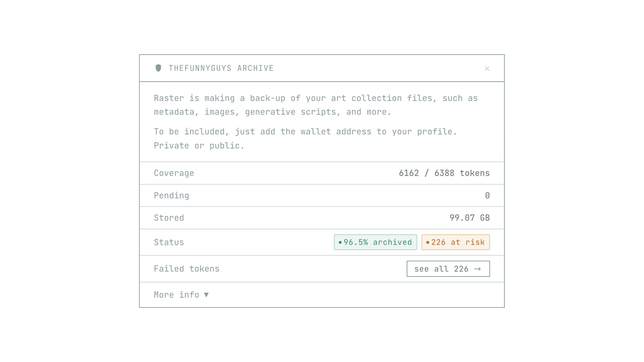Click the 226 at risk badge
Viewport: 644px width, 362px height.
pyautogui.click(x=455, y=242)
